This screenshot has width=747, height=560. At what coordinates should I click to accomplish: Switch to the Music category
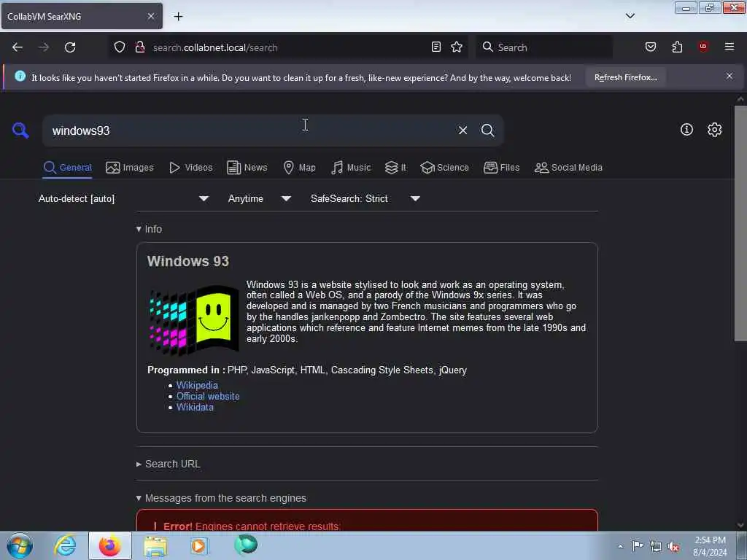pyautogui.click(x=351, y=168)
